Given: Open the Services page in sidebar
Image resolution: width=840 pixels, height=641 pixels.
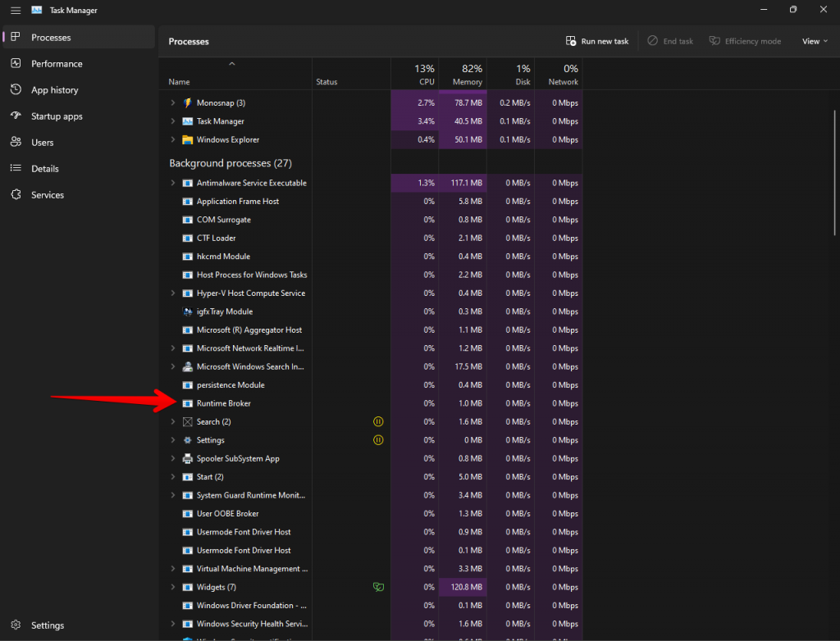Looking at the screenshot, I should [48, 195].
